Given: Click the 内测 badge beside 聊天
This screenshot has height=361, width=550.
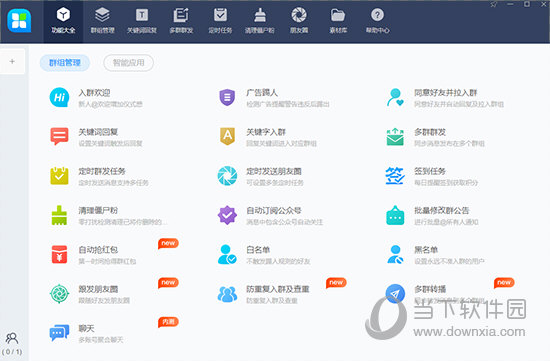Looking at the screenshot, I should 168,322.
